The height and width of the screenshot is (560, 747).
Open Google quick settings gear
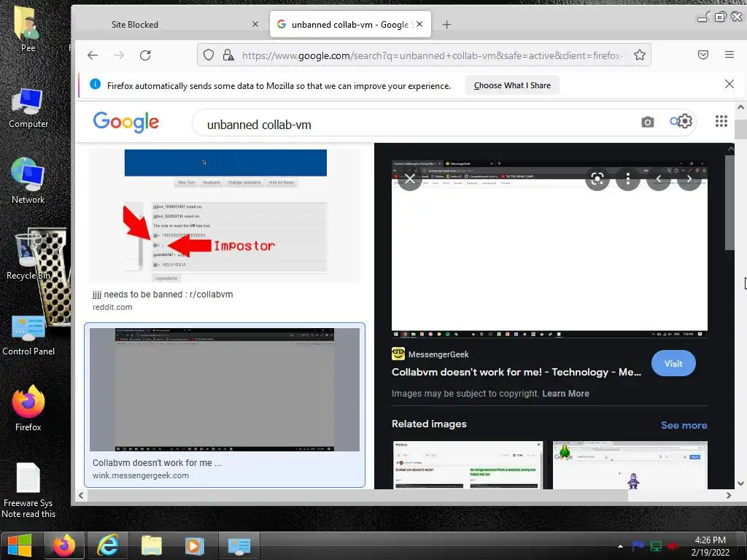tap(685, 122)
